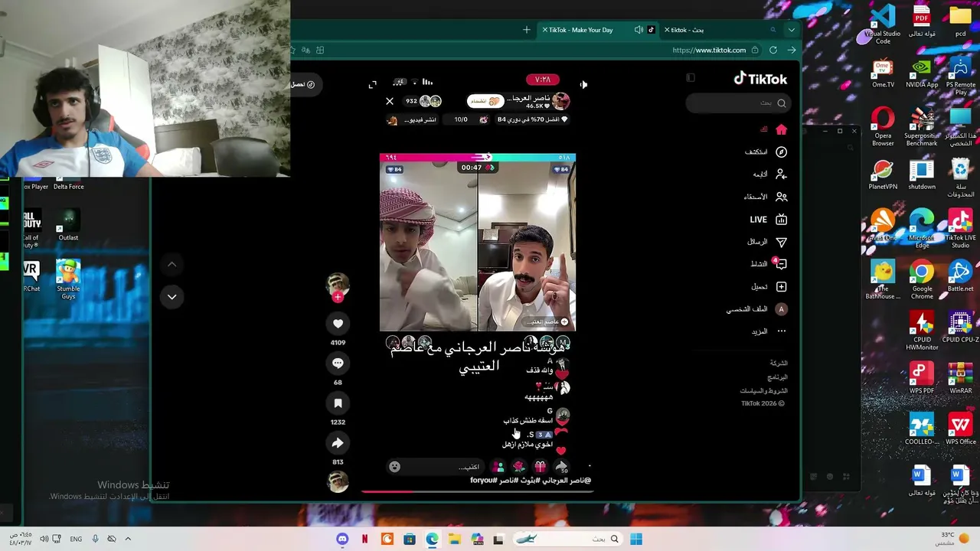The width and height of the screenshot is (980, 551).
Task: Open the Upload item in the sidebar
Action: 769,286
